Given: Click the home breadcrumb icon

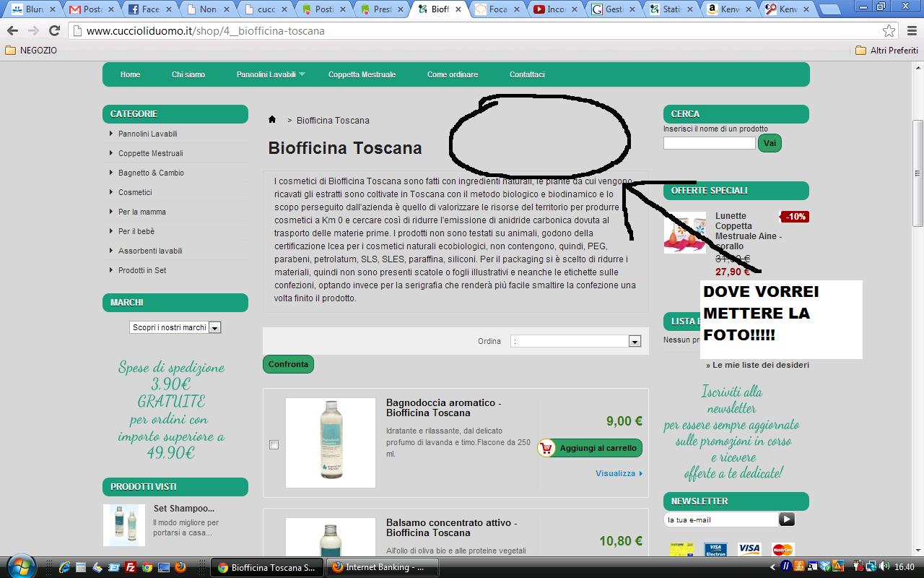Looking at the screenshot, I should pyautogui.click(x=272, y=120).
